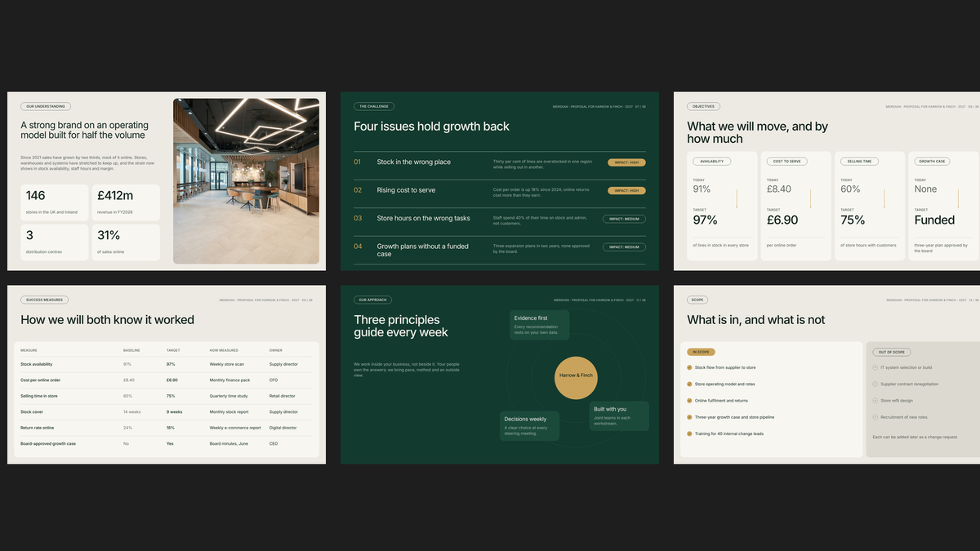
Task: Click the 'SELLING TIME' tag in the objectives card
Action: coord(860,162)
